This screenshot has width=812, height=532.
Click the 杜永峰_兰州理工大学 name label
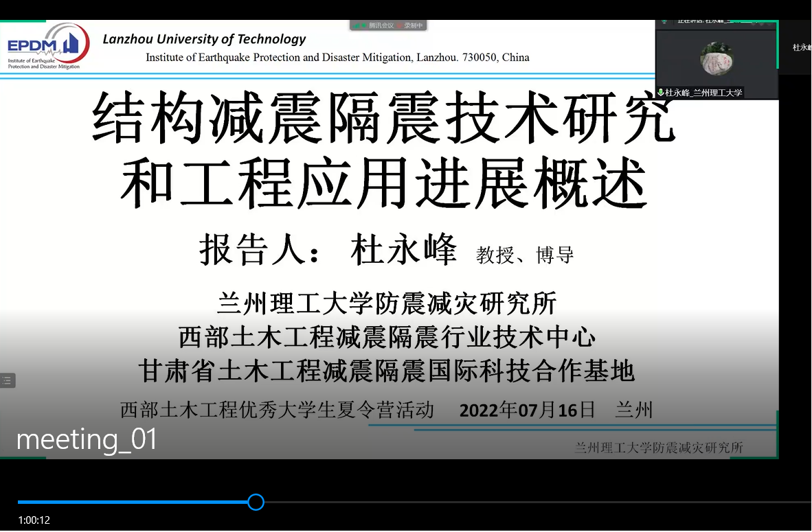[x=703, y=93]
